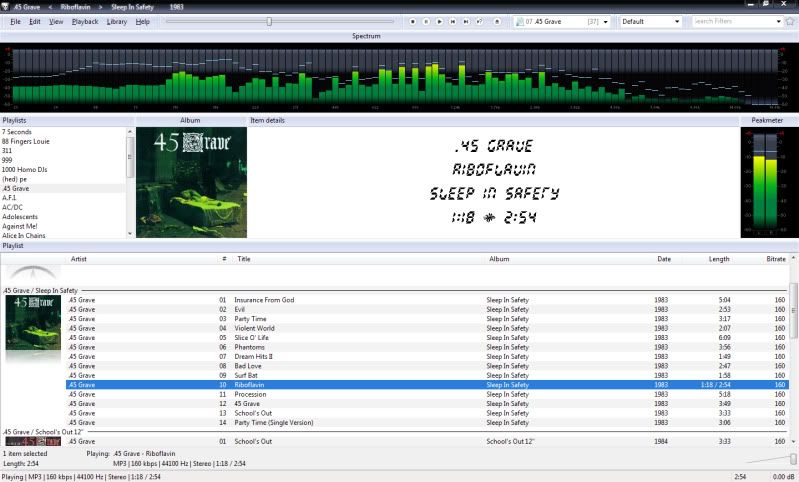The image size is (799, 482).
Task: Click the star icon beside search filter
Action: click(790, 21)
